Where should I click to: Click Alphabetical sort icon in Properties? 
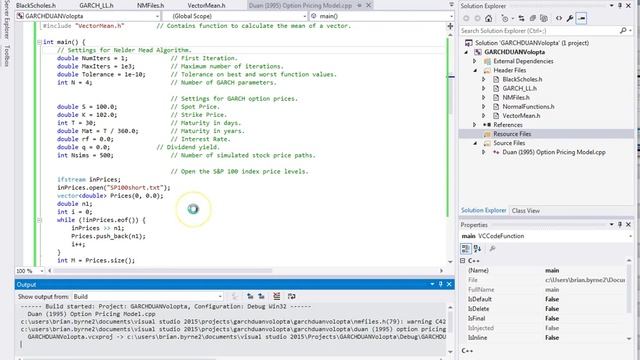[477, 249]
